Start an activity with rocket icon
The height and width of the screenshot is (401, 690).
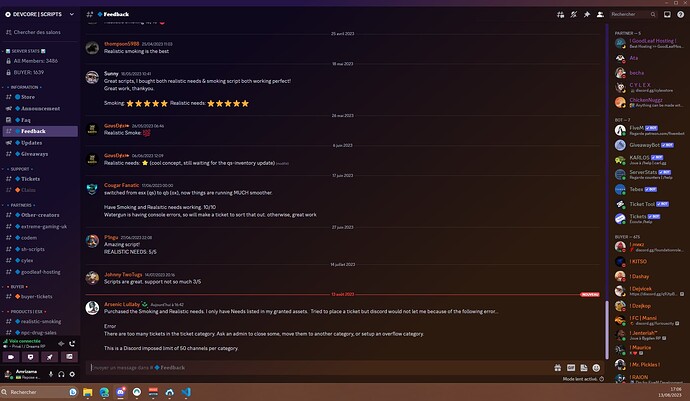point(50,357)
